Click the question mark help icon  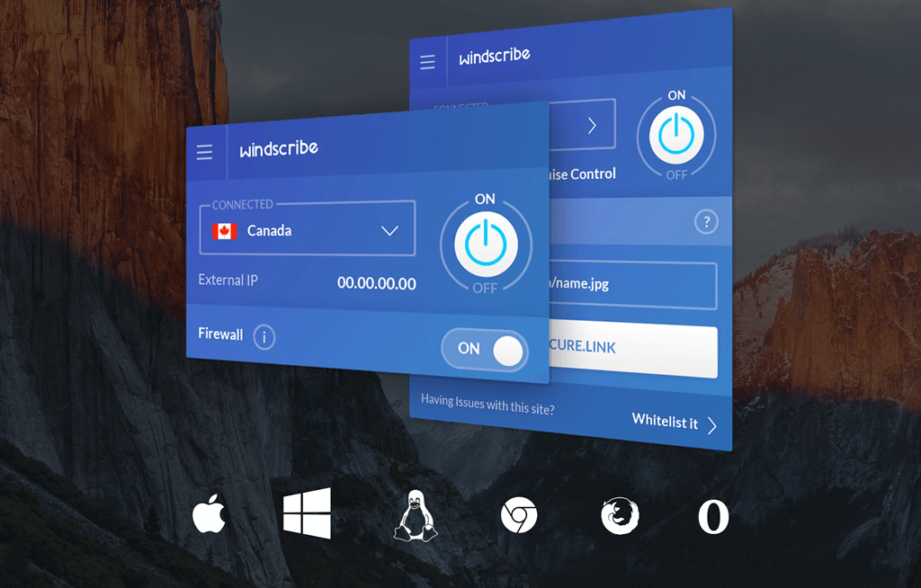(706, 222)
